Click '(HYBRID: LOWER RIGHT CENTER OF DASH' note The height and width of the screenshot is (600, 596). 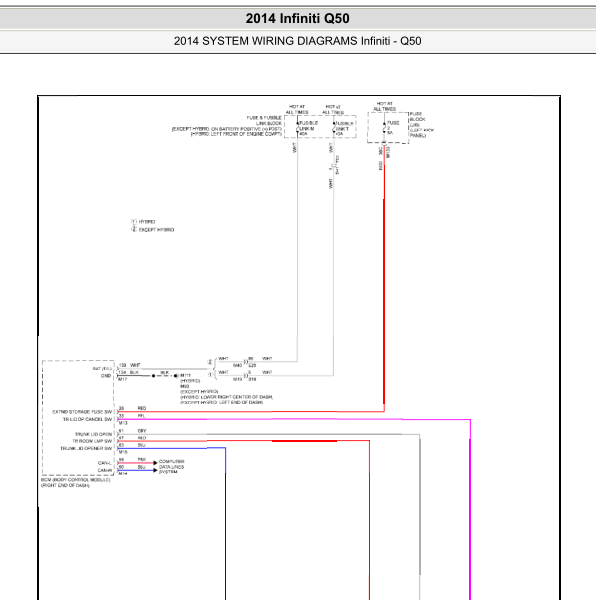[x=226, y=397]
